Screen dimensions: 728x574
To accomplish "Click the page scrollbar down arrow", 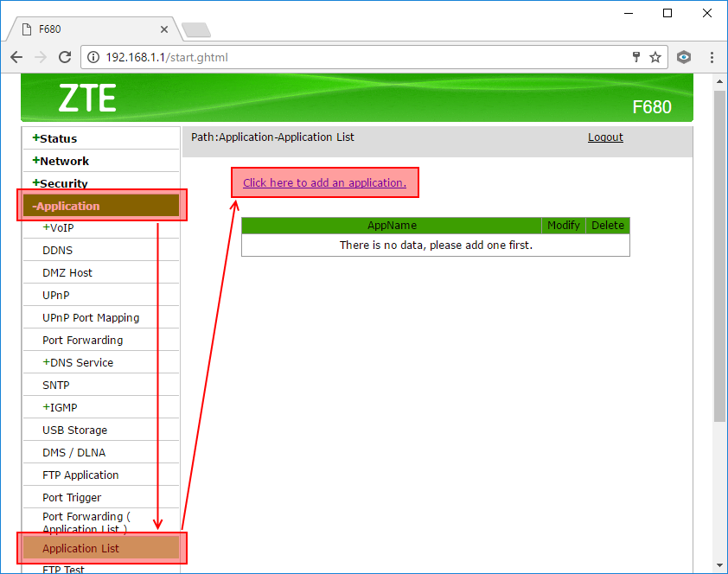I will (x=719, y=565).
